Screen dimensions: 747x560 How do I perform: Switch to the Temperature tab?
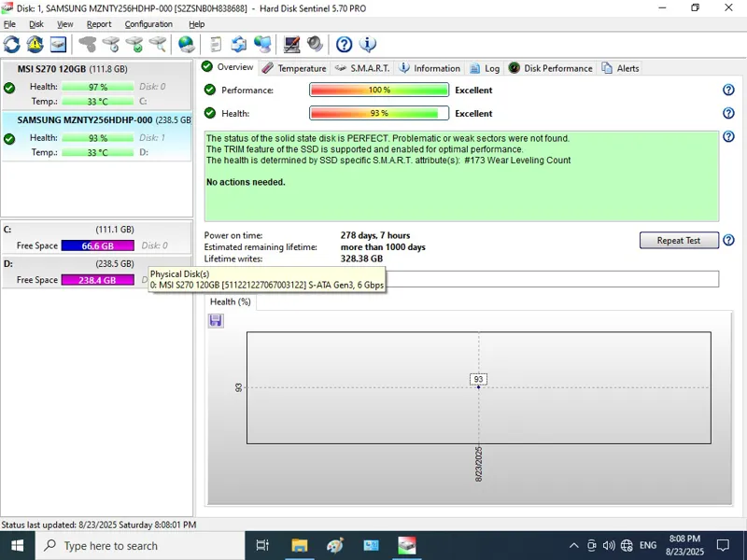[294, 68]
